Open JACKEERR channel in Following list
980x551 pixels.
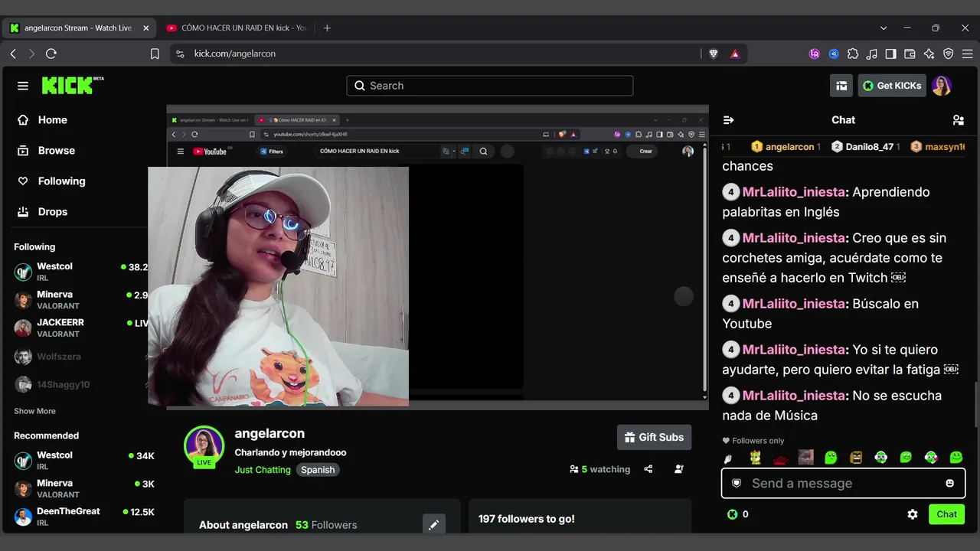pos(80,328)
